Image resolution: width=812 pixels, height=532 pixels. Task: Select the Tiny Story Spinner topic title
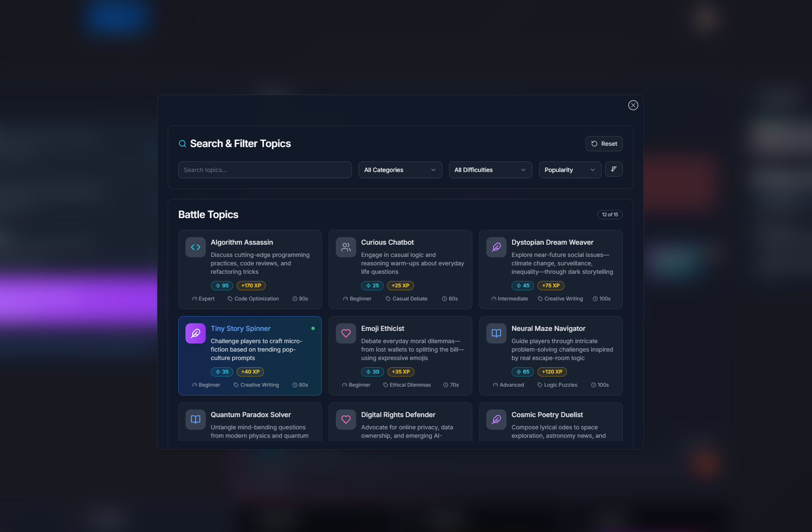point(240,328)
